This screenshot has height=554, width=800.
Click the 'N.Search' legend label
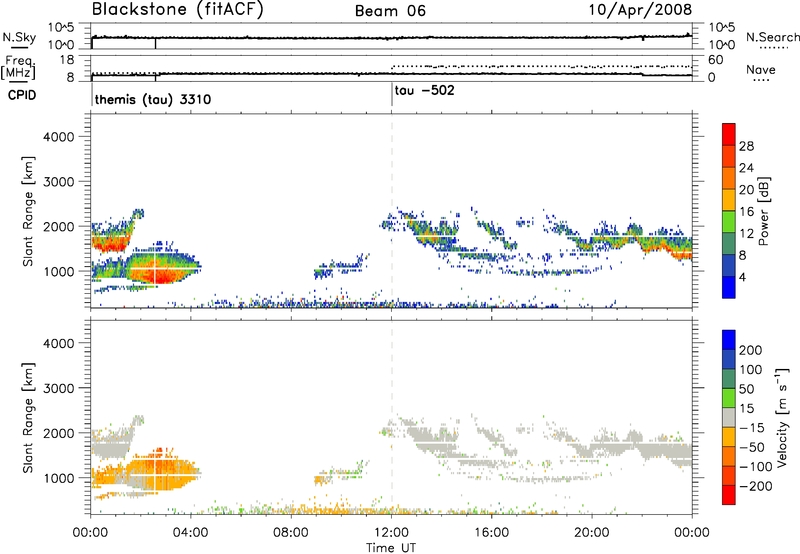point(773,37)
